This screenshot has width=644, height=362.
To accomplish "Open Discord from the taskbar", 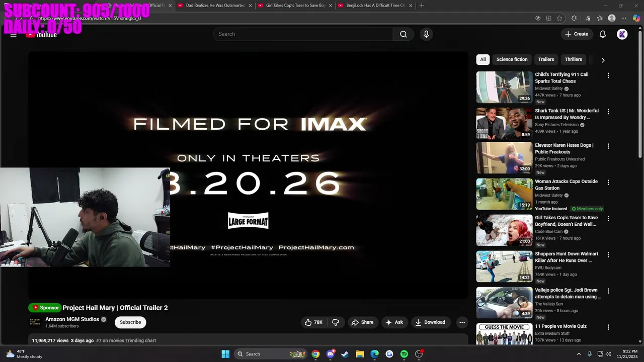I will coord(330,354).
